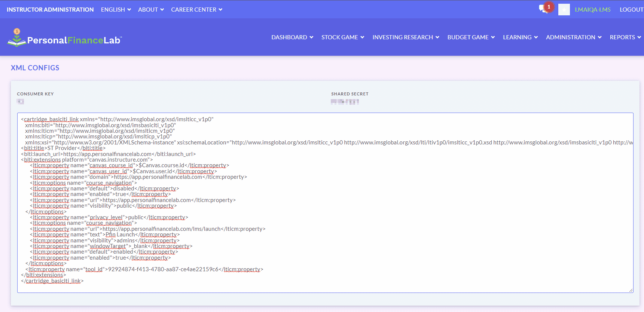Click the XML CONFIGS heading
This screenshot has width=644, height=312.
(35, 68)
